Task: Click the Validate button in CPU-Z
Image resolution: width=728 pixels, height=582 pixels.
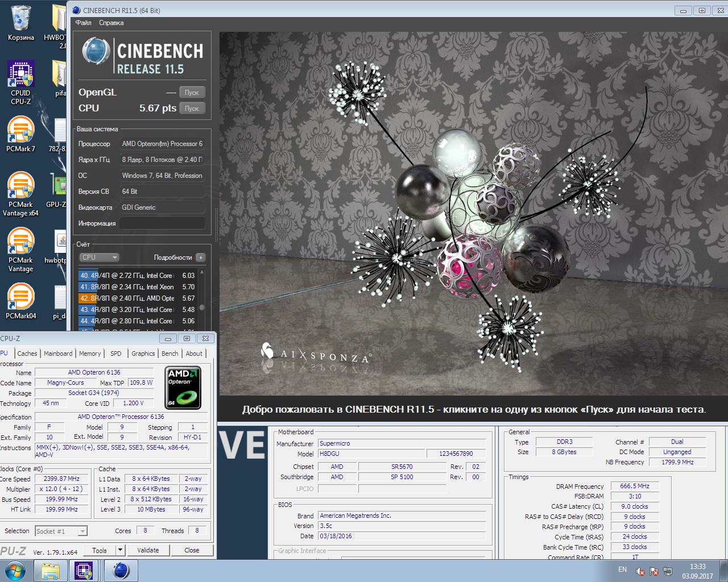Action: point(148,550)
